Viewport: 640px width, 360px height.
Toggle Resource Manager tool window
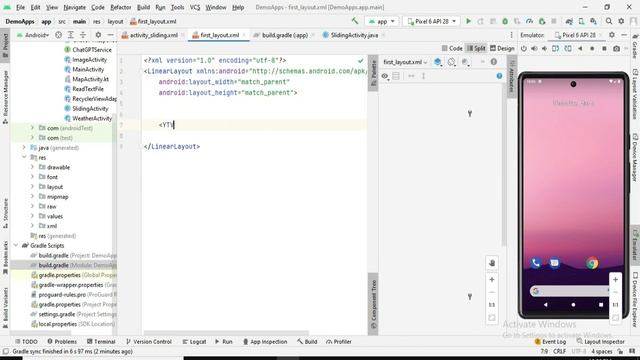(5, 97)
